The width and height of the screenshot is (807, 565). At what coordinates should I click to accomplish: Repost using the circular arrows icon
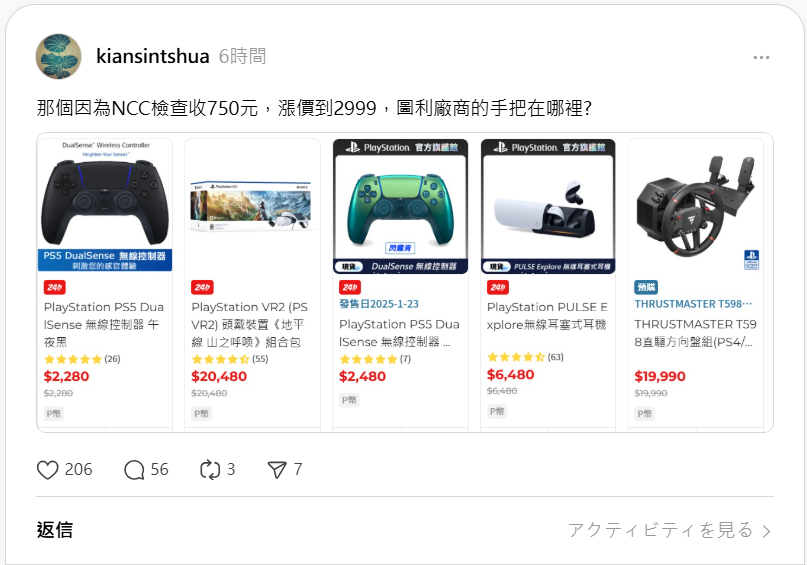[210, 470]
